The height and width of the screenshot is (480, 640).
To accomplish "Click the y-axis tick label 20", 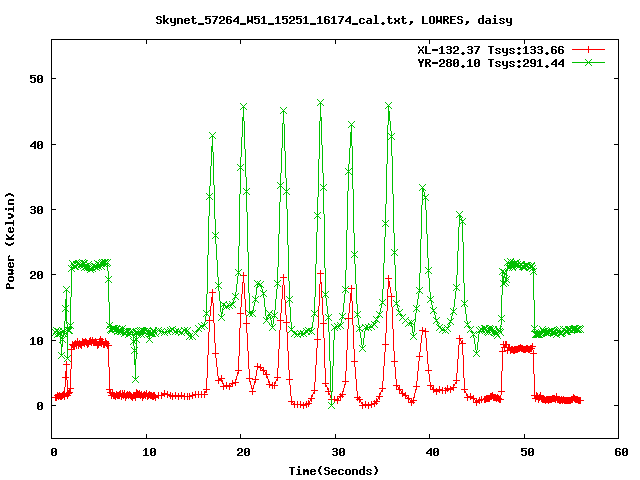I will [36, 275].
